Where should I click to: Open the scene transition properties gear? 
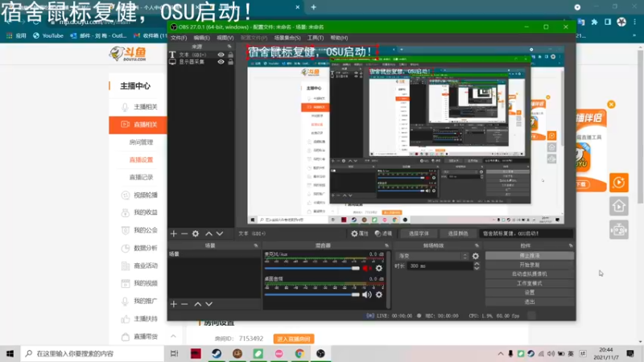click(x=475, y=256)
